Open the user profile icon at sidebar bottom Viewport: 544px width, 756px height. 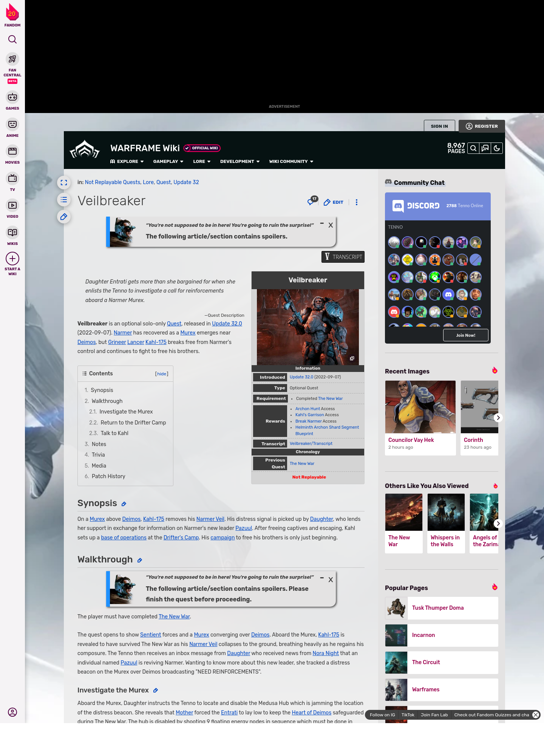point(12,712)
